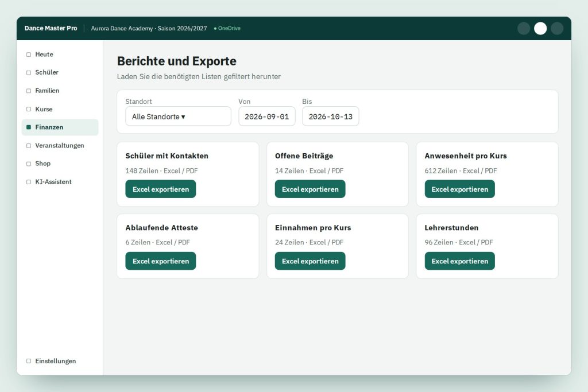Screen dimensions: 588x392
Task: Click Aurora Dance Academy · Saison 2026/2027
Action: pos(149,29)
